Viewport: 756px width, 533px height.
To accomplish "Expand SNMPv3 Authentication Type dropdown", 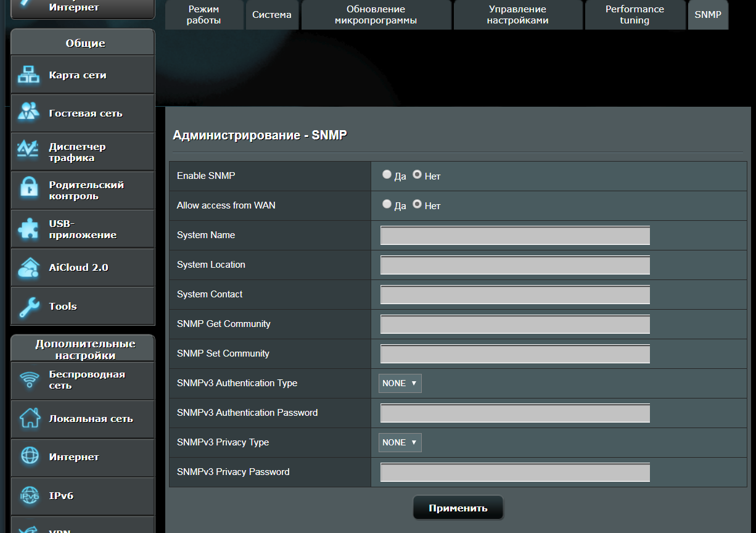I will coord(400,383).
